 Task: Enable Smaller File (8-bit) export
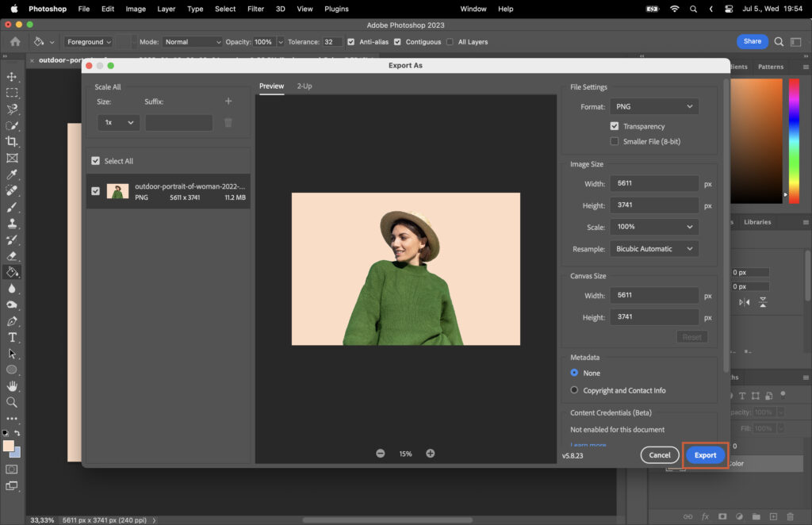point(615,141)
